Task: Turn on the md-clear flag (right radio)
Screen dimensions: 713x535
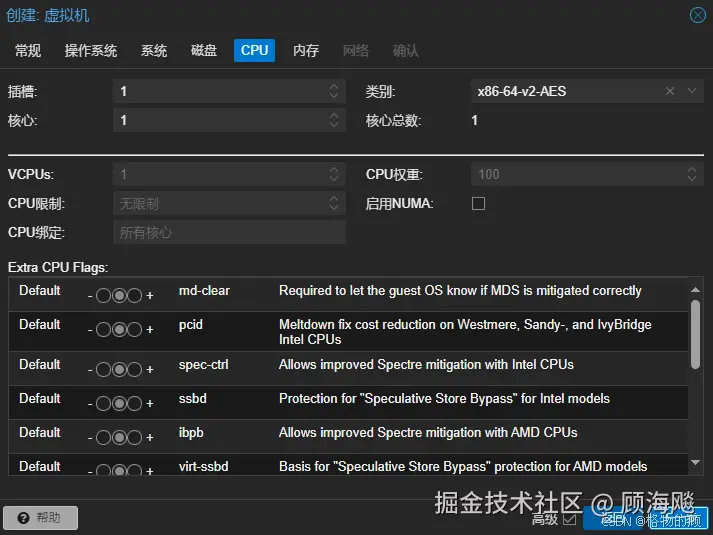Action: click(x=134, y=295)
